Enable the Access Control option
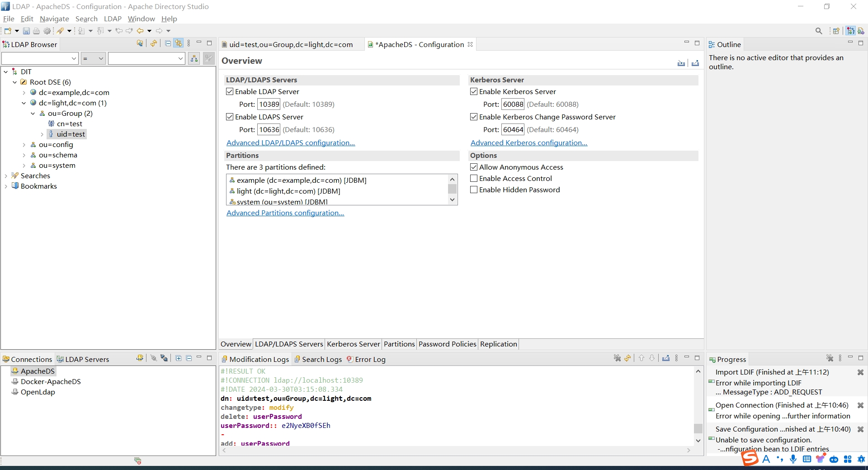 pyautogui.click(x=474, y=178)
